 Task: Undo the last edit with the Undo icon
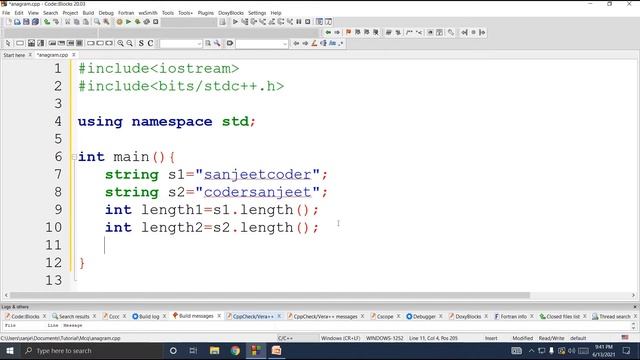pos(47,22)
